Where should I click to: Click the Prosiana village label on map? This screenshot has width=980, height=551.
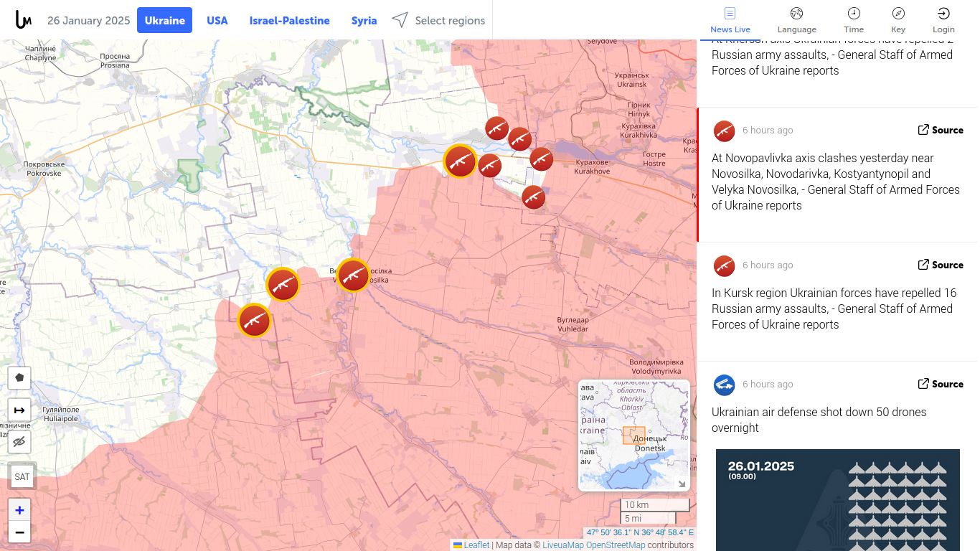click(115, 60)
